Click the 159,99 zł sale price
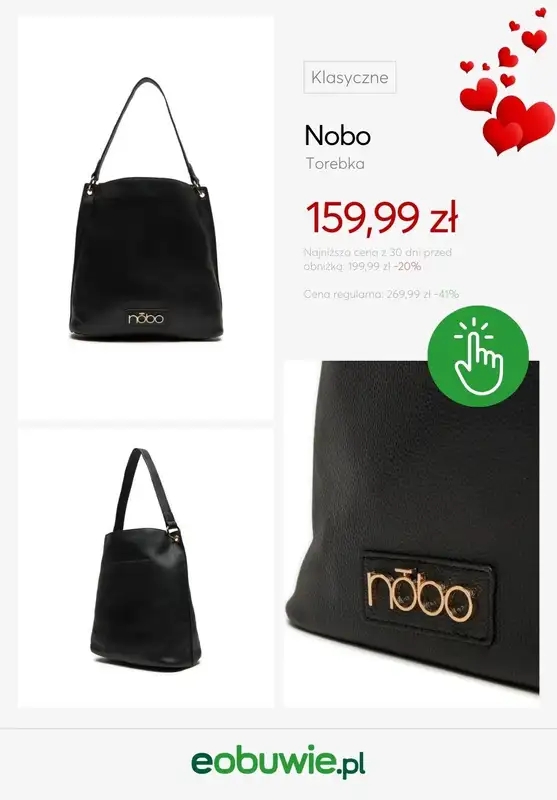 pos(382,217)
